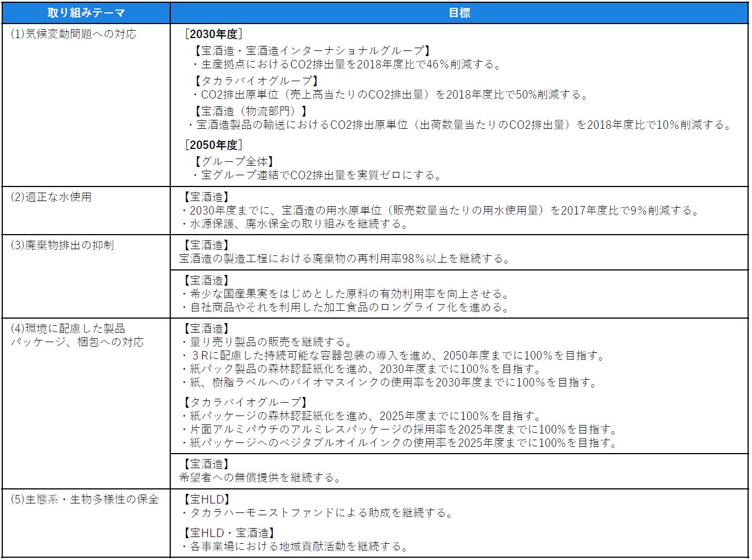Select the タカラハーモニストファンド line
Screen dimensions: 752x560
(317, 512)
